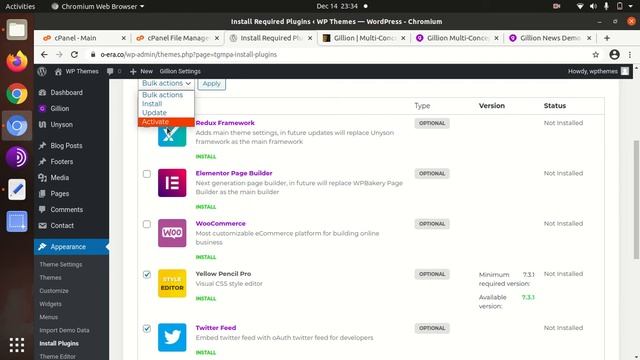The height and width of the screenshot is (360, 640).
Task: Reload the current page
Action: click(74, 54)
